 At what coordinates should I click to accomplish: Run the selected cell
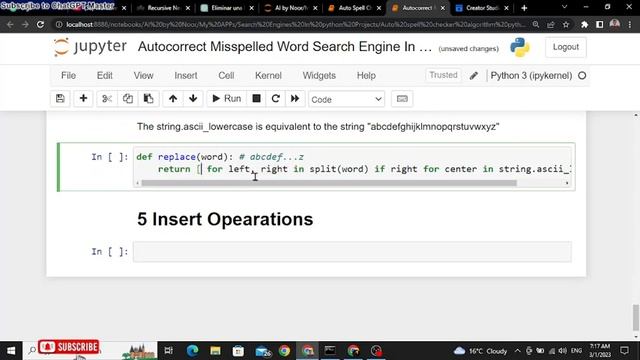click(227, 99)
